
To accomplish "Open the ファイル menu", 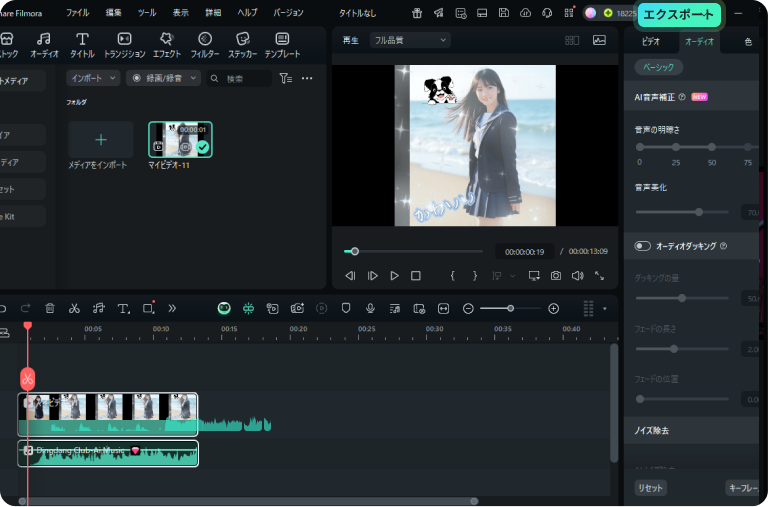I will point(77,13).
